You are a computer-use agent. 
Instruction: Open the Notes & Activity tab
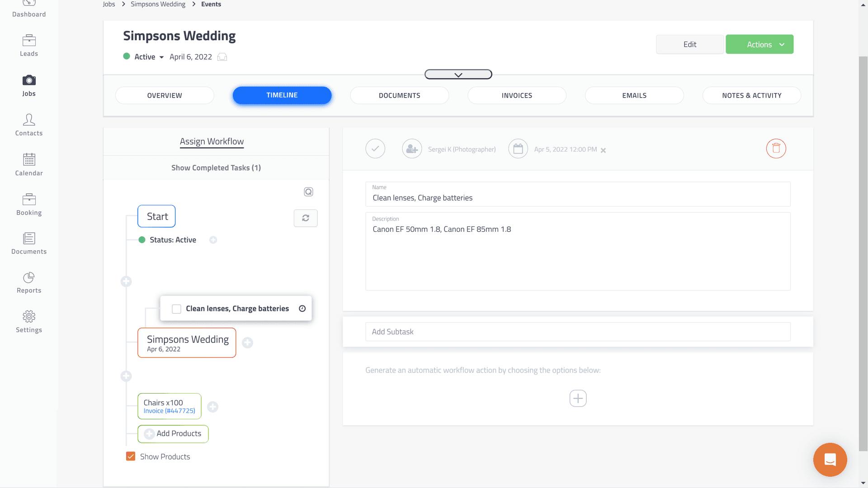(x=751, y=95)
